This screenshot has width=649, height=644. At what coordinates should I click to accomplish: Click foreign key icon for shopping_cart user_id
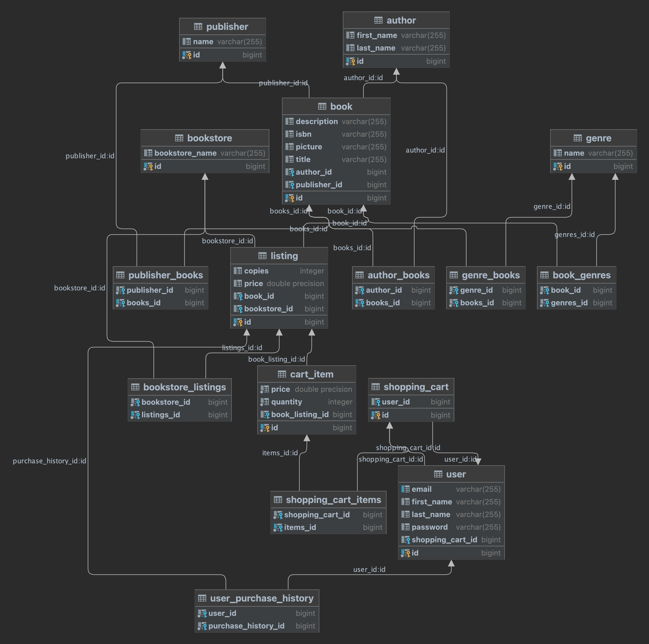click(x=376, y=402)
